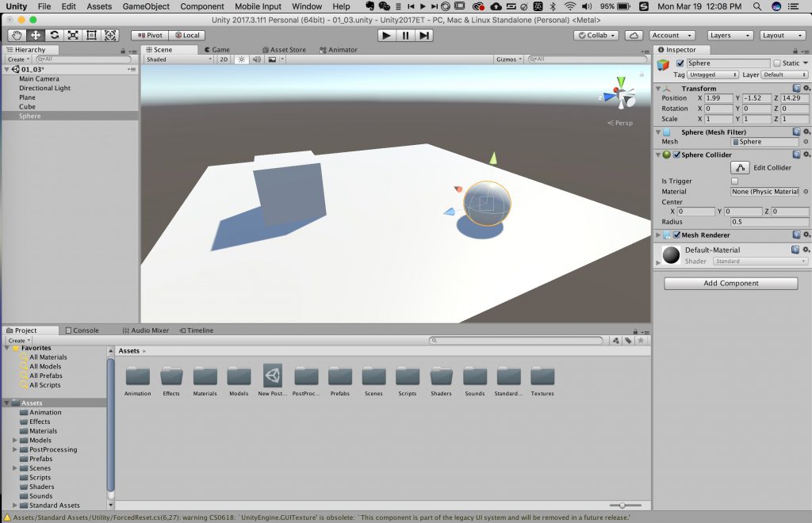Select the Rect transform tool
Image resolution: width=812 pixels, height=523 pixels.
(91, 35)
